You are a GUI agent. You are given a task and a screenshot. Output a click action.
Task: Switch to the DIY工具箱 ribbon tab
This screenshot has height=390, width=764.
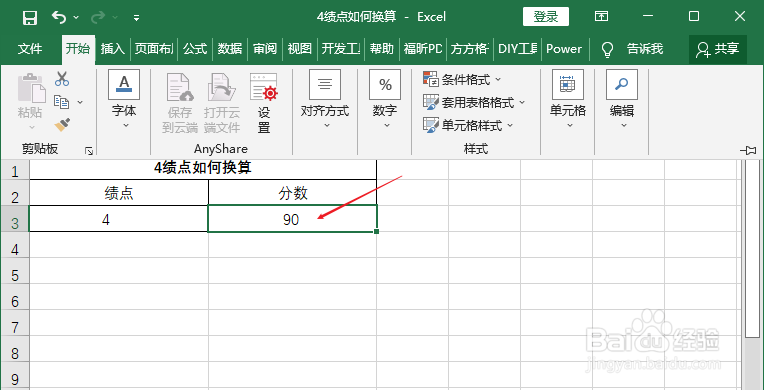pyautogui.click(x=517, y=49)
